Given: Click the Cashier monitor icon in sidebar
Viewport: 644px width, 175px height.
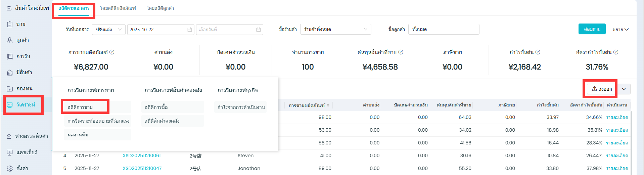Looking at the screenshot, I should pos(10,152).
